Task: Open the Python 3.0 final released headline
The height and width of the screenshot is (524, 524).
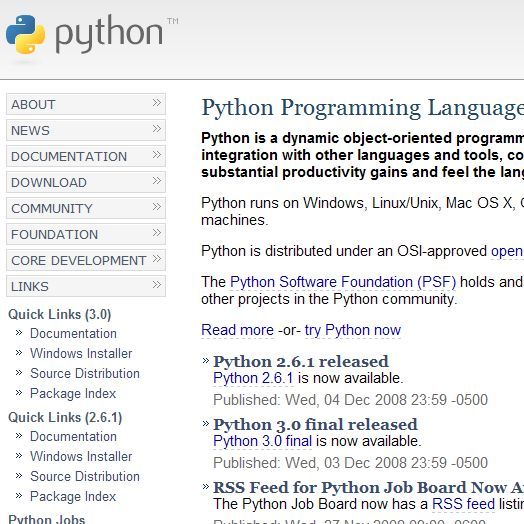Action: [315, 425]
